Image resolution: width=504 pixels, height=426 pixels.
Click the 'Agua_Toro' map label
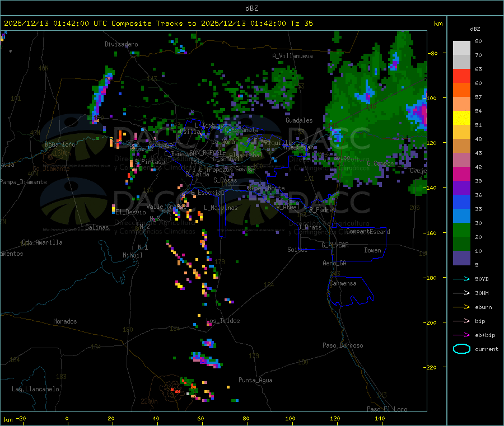pos(60,144)
